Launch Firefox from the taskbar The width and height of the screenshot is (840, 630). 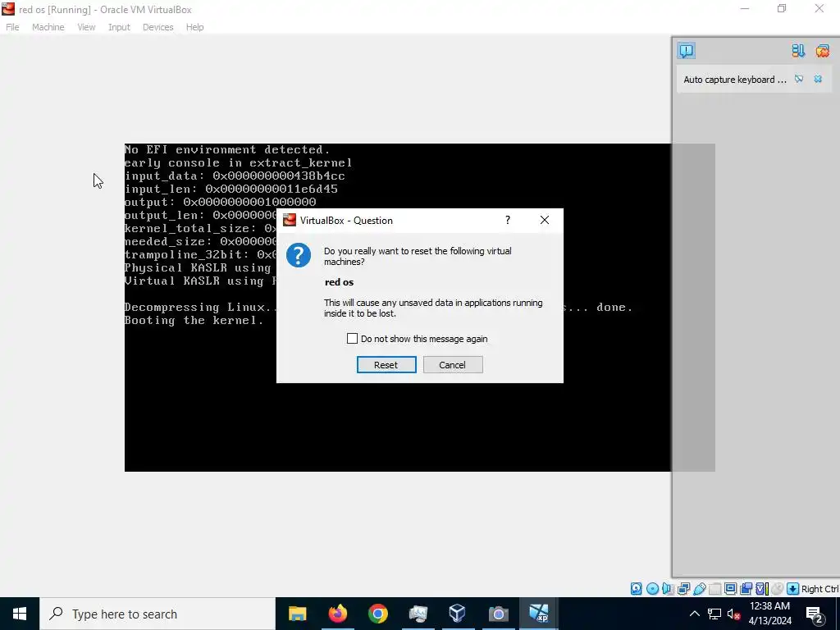337,614
